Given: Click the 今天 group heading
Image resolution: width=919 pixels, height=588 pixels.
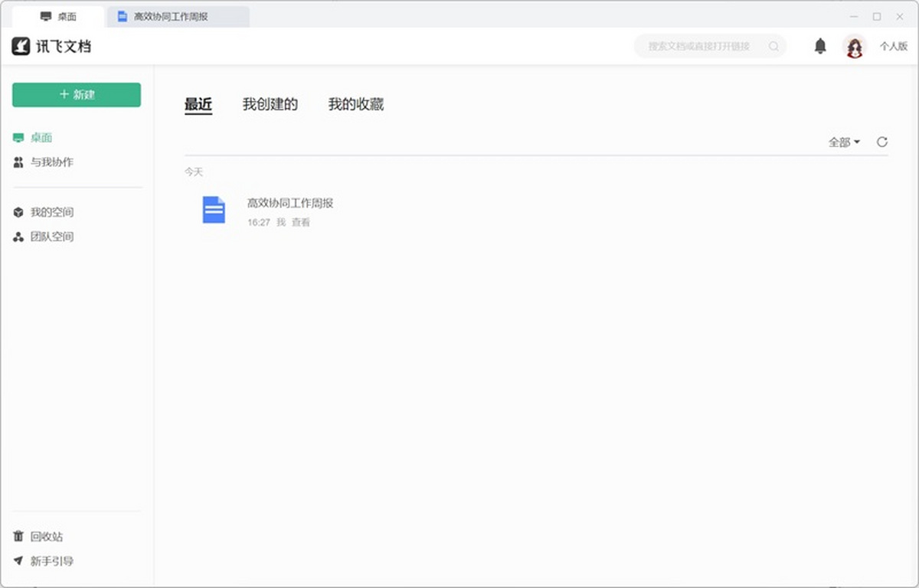Looking at the screenshot, I should (x=194, y=172).
